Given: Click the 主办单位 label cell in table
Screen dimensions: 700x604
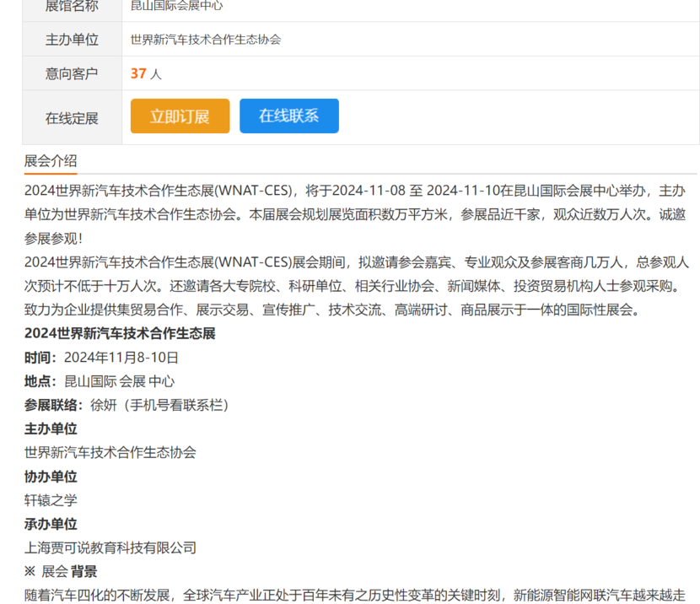Looking at the screenshot, I should click(72, 40).
